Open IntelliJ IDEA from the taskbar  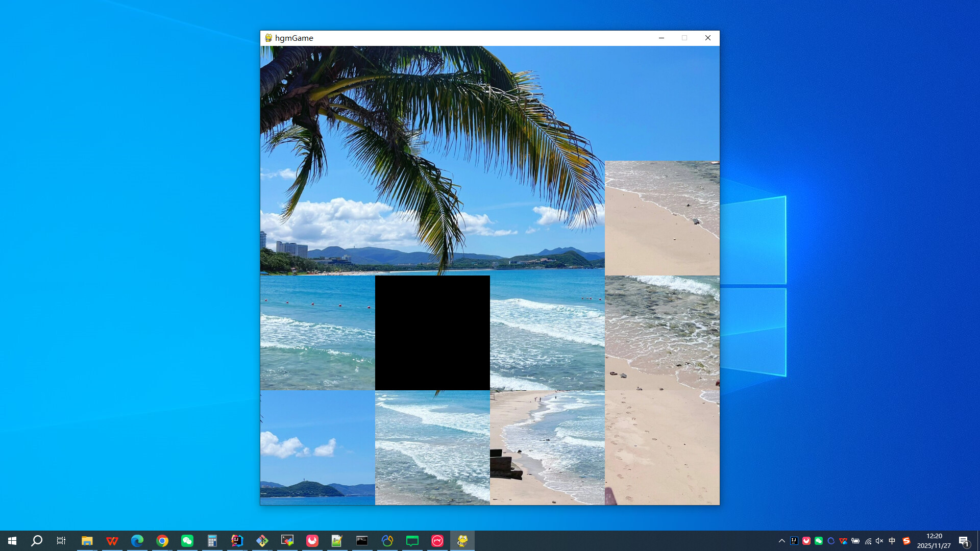237,540
